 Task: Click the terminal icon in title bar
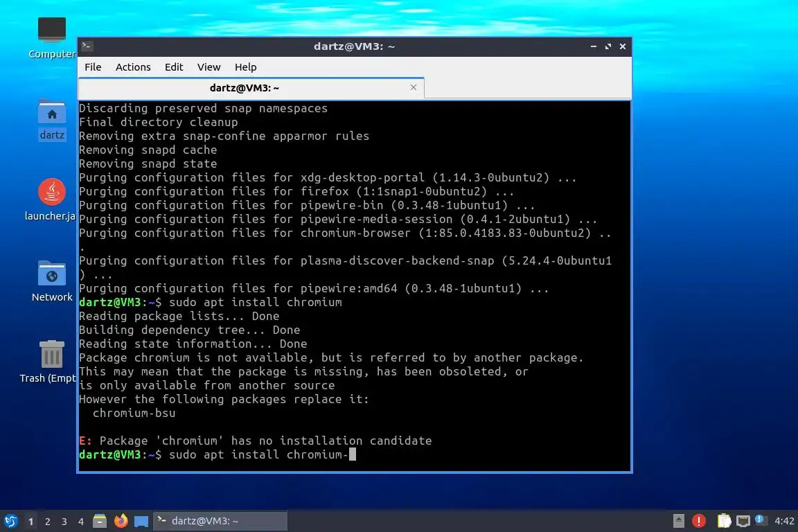[x=87, y=46]
